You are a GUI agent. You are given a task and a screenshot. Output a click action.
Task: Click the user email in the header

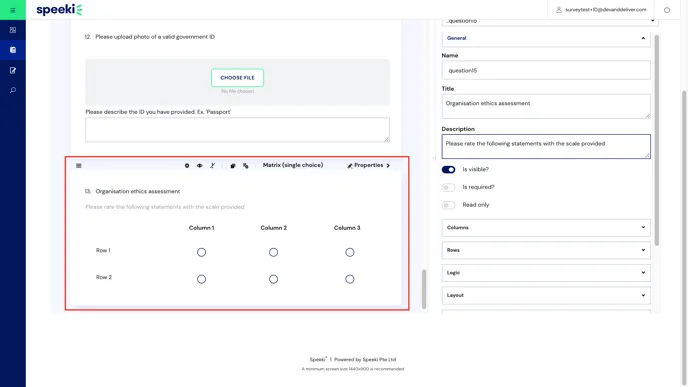click(x=606, y=10)
